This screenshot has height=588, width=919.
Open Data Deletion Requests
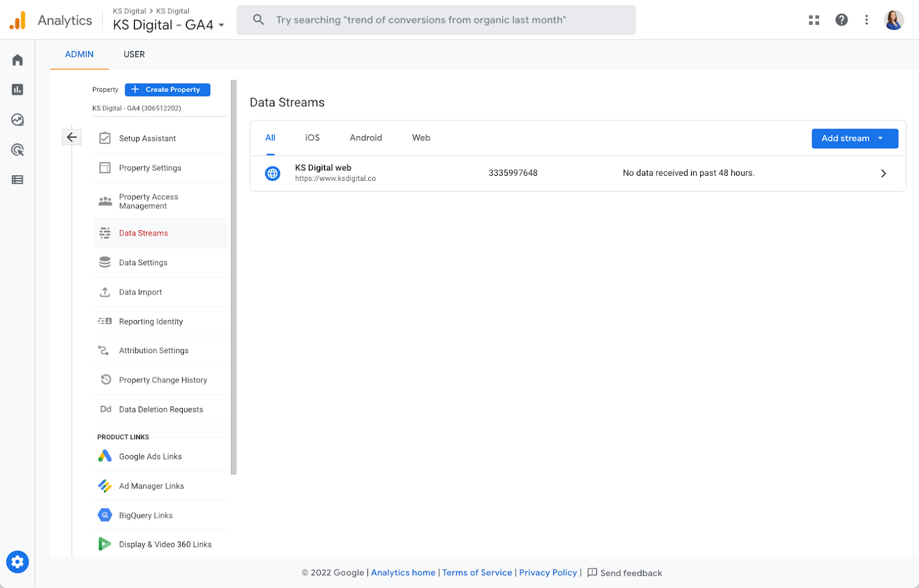coord(160,409)
